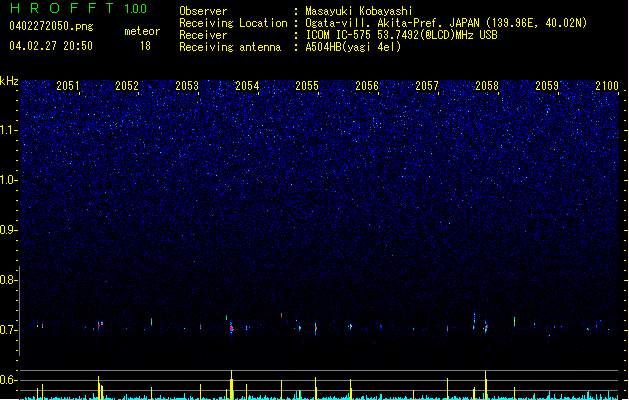The width and height of the screenshot is (629, 400).
Task: Click the 1.1 kHz frequency label
Action: click(8, 130)
